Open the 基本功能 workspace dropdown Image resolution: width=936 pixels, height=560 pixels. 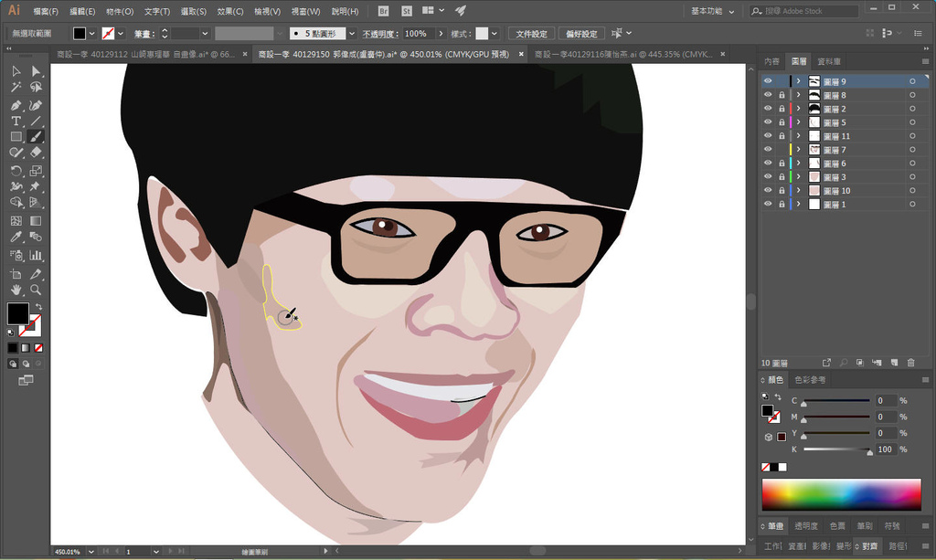tap(712, 11)
